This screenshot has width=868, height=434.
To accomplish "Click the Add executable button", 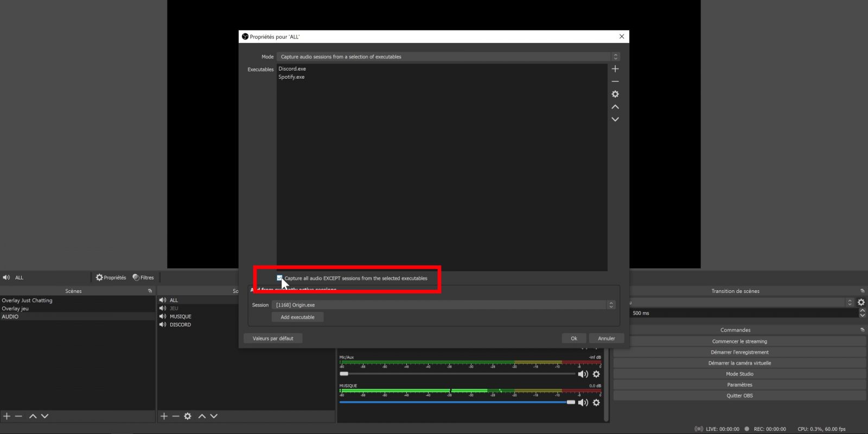I will (297, 317).
